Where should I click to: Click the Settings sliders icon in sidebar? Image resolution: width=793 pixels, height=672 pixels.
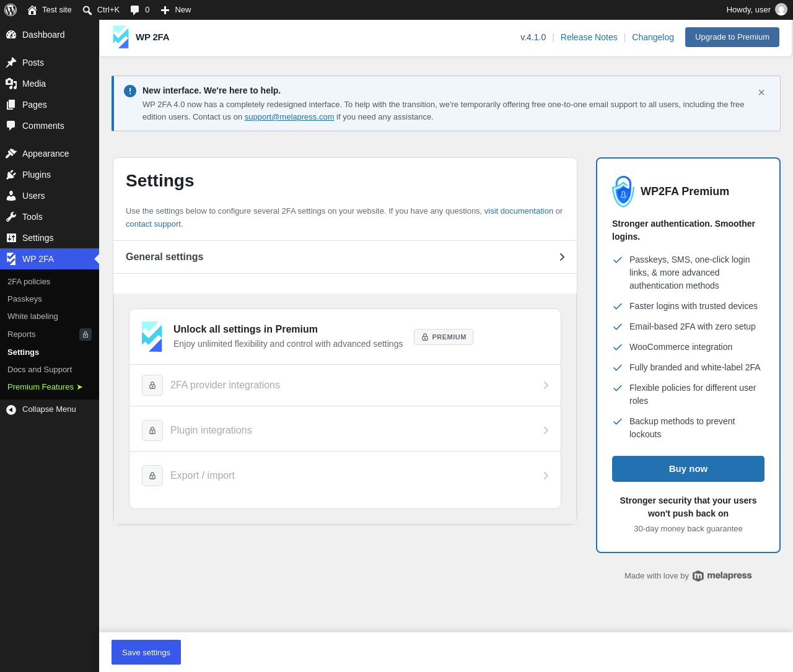[11, 238]
